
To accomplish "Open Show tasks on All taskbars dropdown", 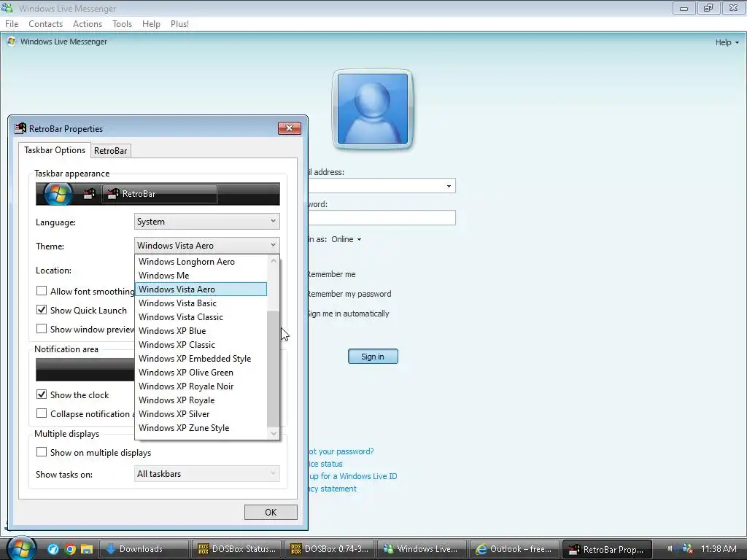I will [206, 474].
